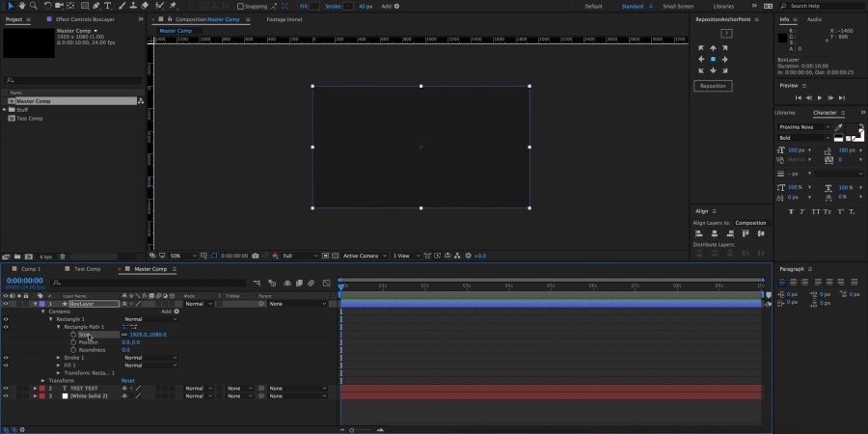Open the Stroke color swatch
The width and height of the screenshot is (868, 434).
click(x=348, y=7)
